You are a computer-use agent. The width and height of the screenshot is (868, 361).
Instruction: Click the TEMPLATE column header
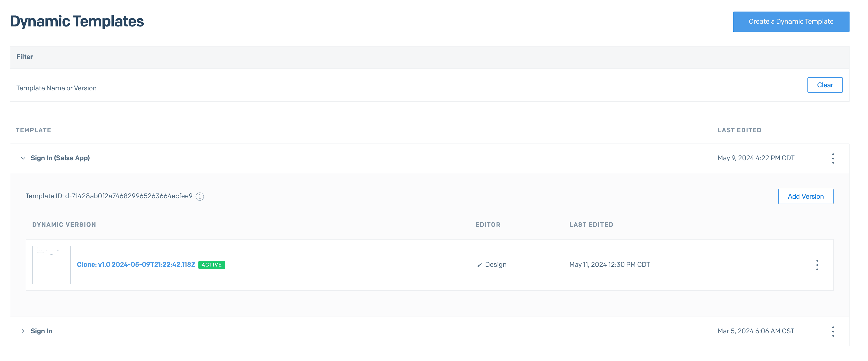33,130
